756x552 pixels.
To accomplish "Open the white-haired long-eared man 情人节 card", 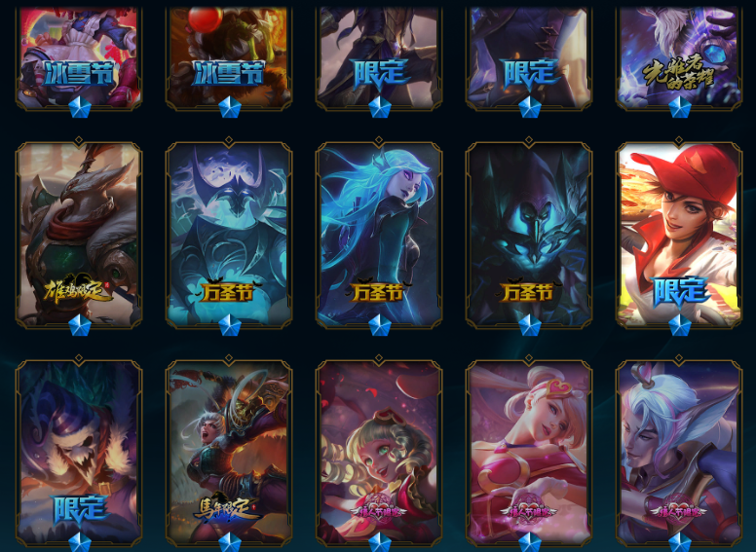I will 679,453.
